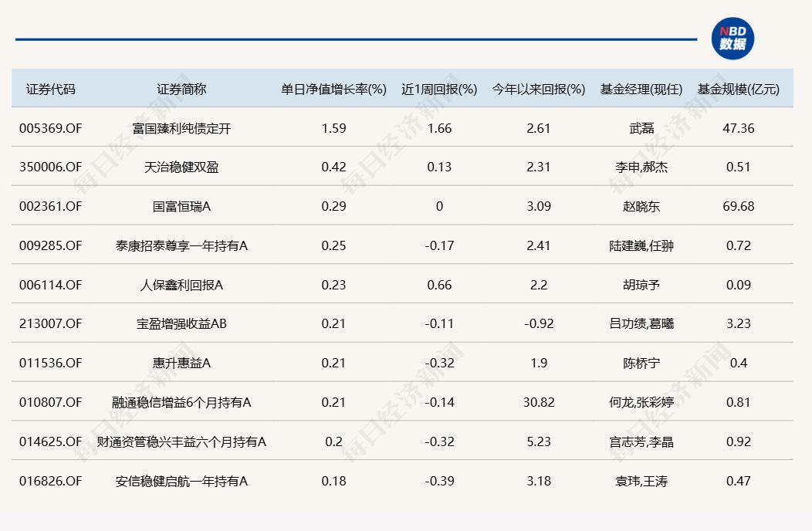Click the 近1周回报(%) header
Screen dimensions: 812x531
coord(439,89)
